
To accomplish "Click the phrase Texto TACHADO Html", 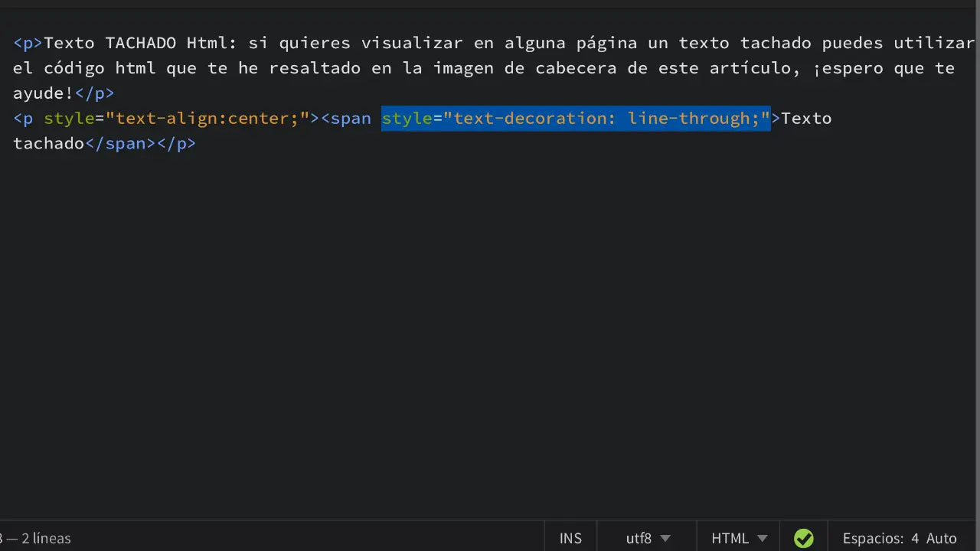I will pos(133,43).
